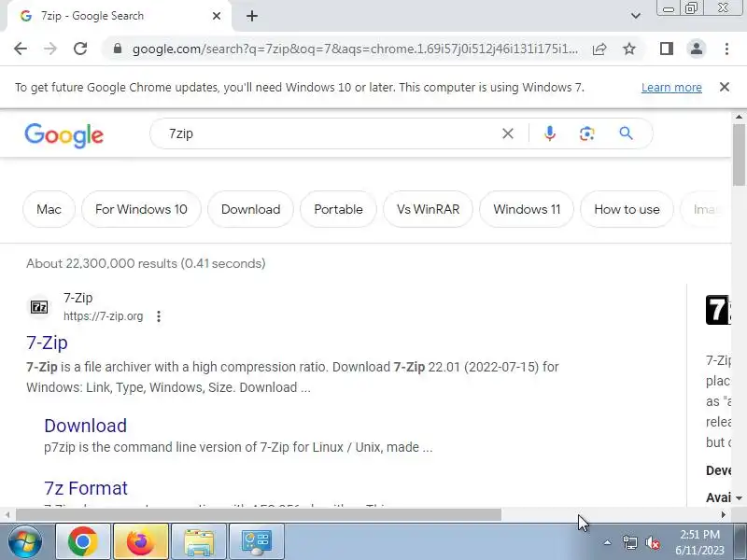747x560 pixels.
Task: Go back using the browser back arrow
Action: pyautogui.click(x=21, y=49)
